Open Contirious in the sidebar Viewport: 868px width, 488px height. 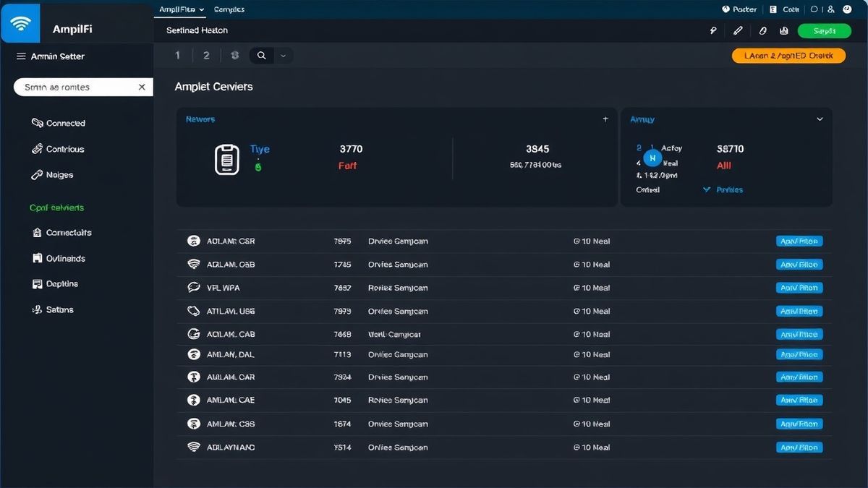(58, 149)
